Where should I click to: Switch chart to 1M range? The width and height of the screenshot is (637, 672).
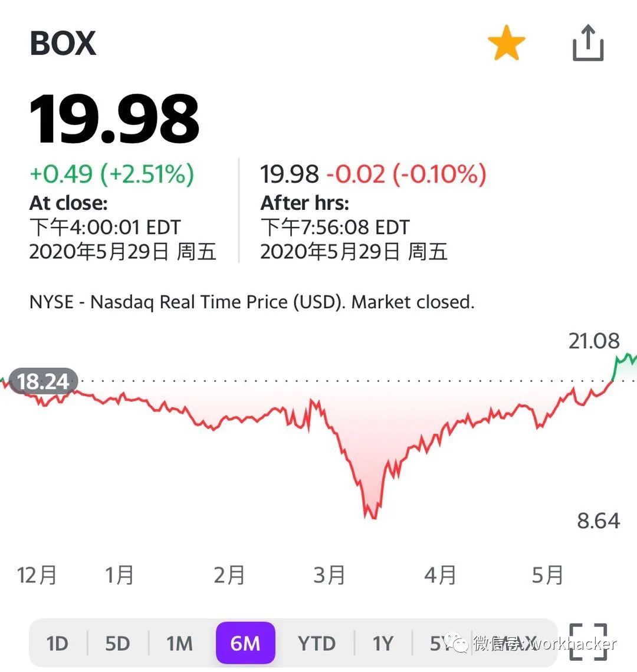tap(179, 643)
